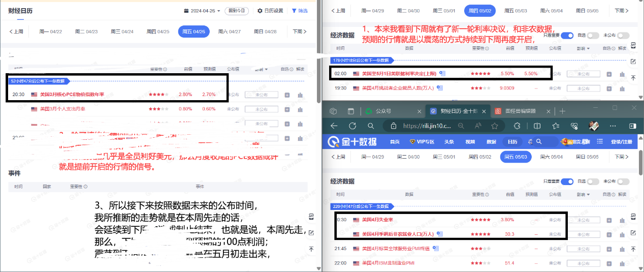Click the 金十数据 site search magnifier

pyautogui.click(x=539, y=142)
